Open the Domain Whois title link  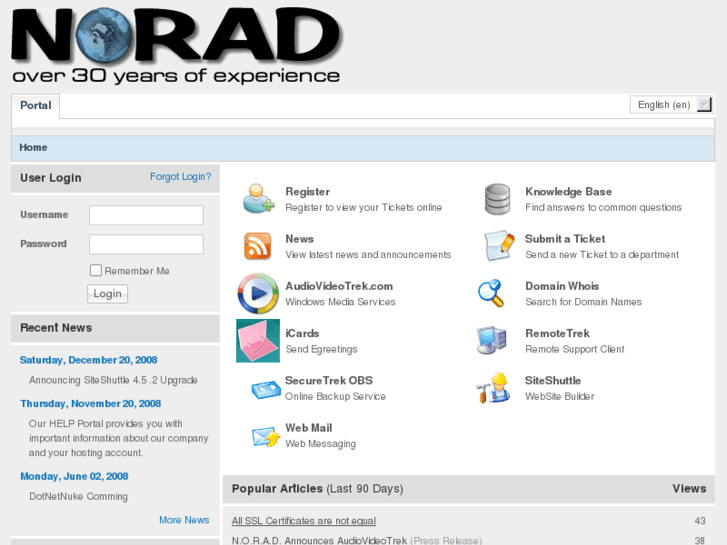562,286
